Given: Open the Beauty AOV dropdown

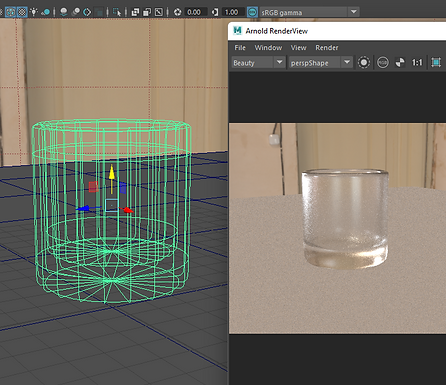Looking at the screenshot, I should point(258,63).
